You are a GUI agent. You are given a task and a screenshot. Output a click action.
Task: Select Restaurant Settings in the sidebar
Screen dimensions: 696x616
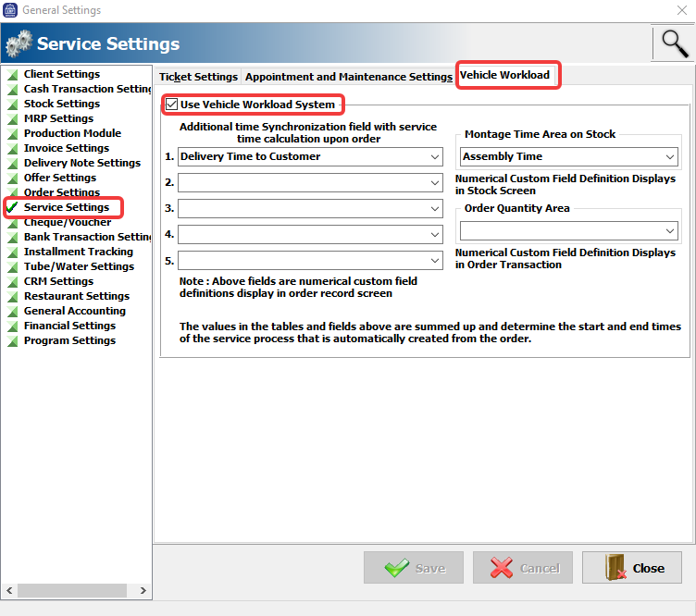click(x=77, y=296)
